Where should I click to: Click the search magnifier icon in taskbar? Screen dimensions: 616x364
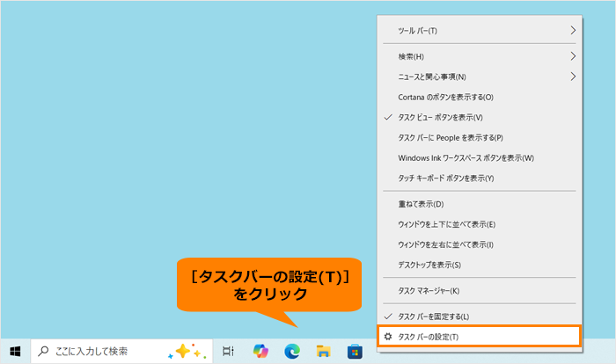click(x=43, y=351)
